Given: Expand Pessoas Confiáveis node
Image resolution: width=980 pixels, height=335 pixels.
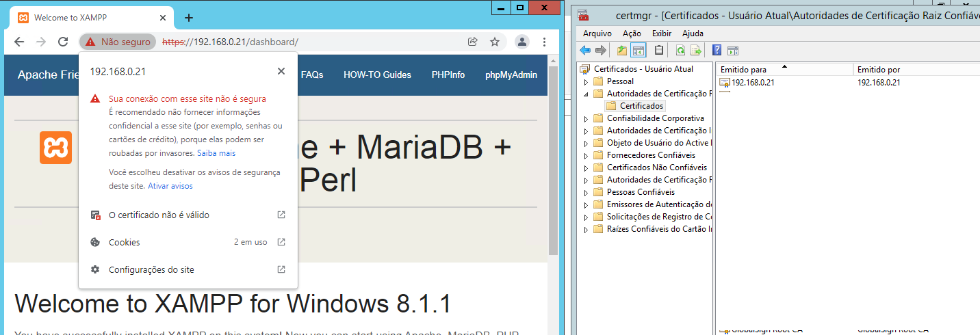Looking at the screenshot, I should click(586, 192).
